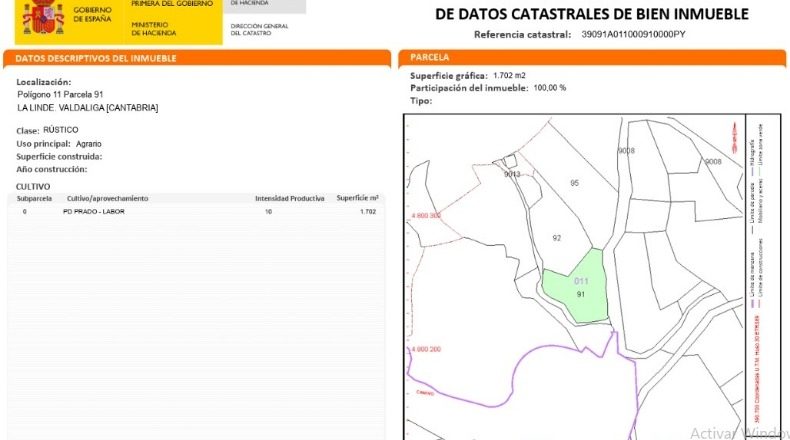Click the intensity value '10' in table
This screenshot has width=790, height=440.
(x=268, y=212)
